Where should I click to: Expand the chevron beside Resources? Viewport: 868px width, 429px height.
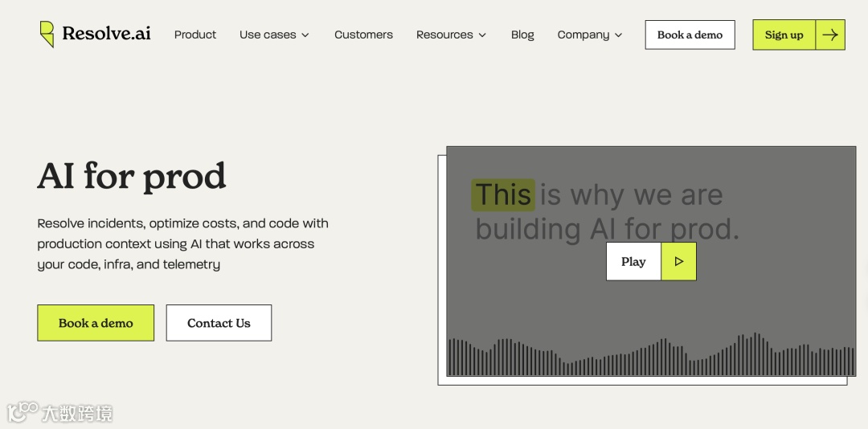pos(482,35)
